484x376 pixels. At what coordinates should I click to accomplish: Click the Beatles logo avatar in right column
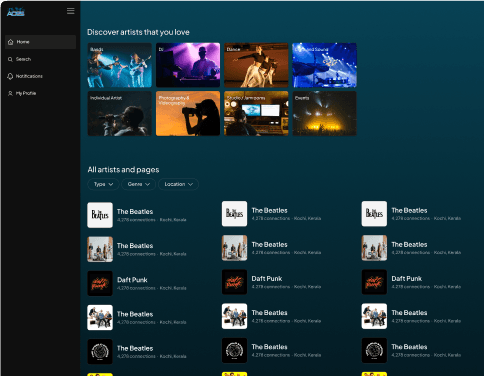[374, 214]
